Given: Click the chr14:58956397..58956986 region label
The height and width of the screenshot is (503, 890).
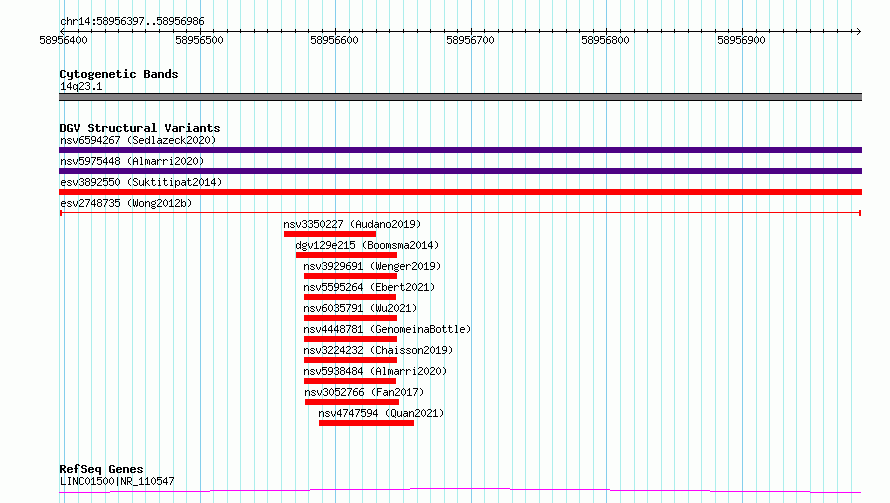Looking at the screenshot, I should click(132, 22).
